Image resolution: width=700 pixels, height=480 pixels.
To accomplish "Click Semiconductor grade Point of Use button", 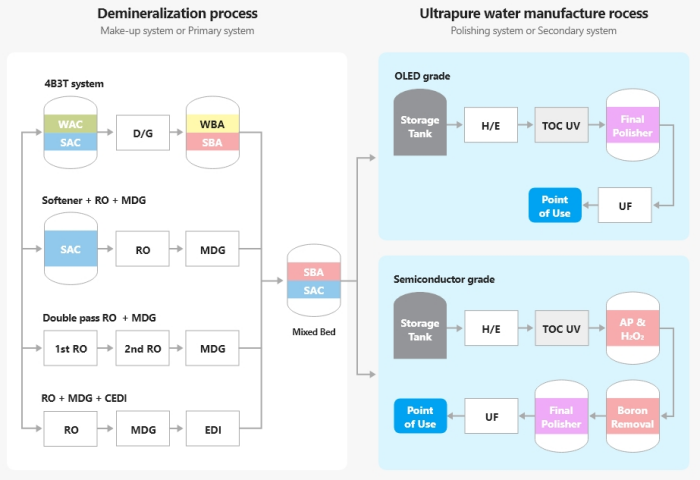I will pyautogui.click(x=420, y=417).
